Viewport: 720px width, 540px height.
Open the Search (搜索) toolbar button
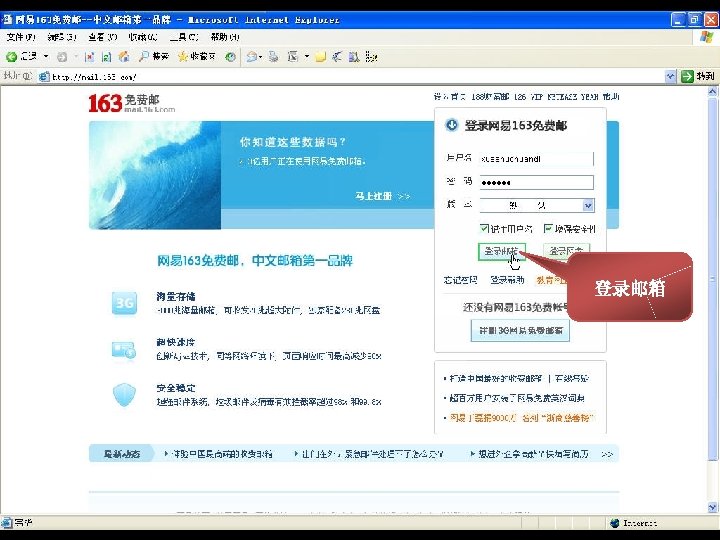click(154, 56)
